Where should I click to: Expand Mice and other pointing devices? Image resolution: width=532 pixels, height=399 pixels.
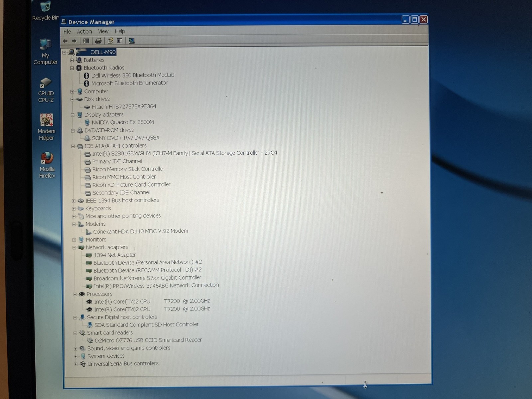(74, 216)
